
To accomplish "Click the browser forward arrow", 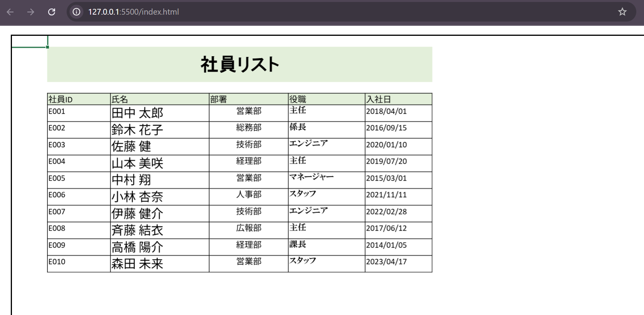I will [x=30, y=12].
